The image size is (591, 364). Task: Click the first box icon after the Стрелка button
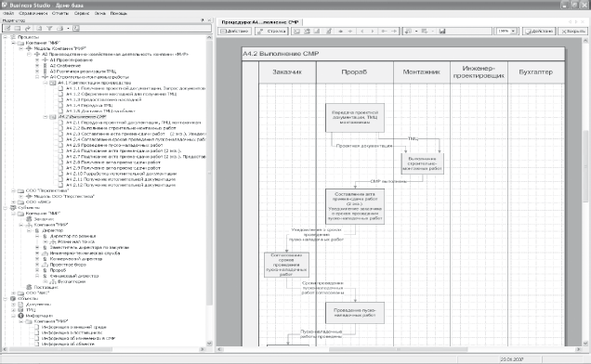point(297,32)
